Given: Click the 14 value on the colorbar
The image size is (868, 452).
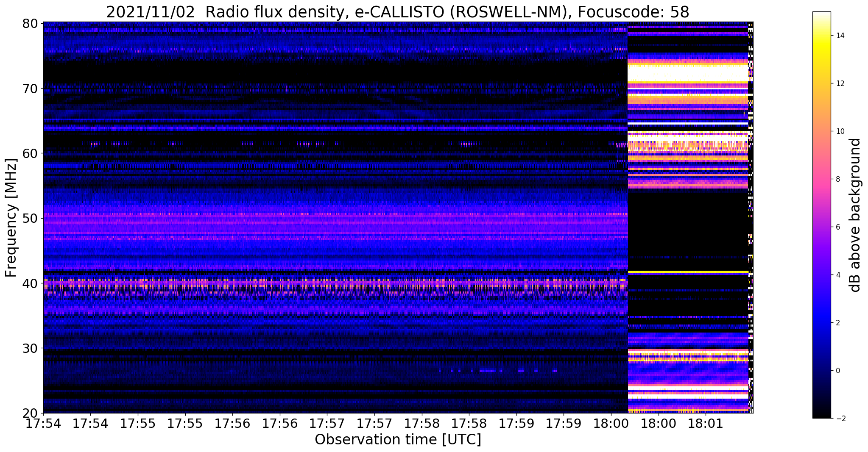Looking at the screenshot, I should [x=840, y=36].
